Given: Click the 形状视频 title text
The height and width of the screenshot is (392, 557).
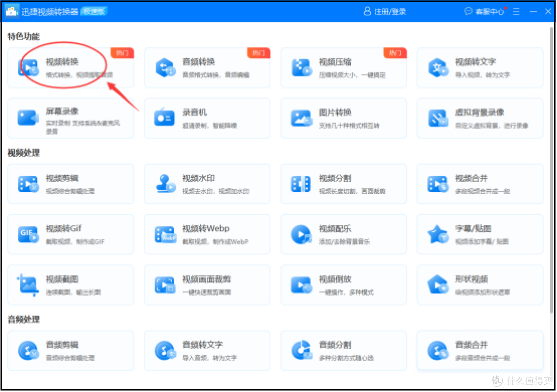Looking at the screenshot, I should (x=471, y=279).
